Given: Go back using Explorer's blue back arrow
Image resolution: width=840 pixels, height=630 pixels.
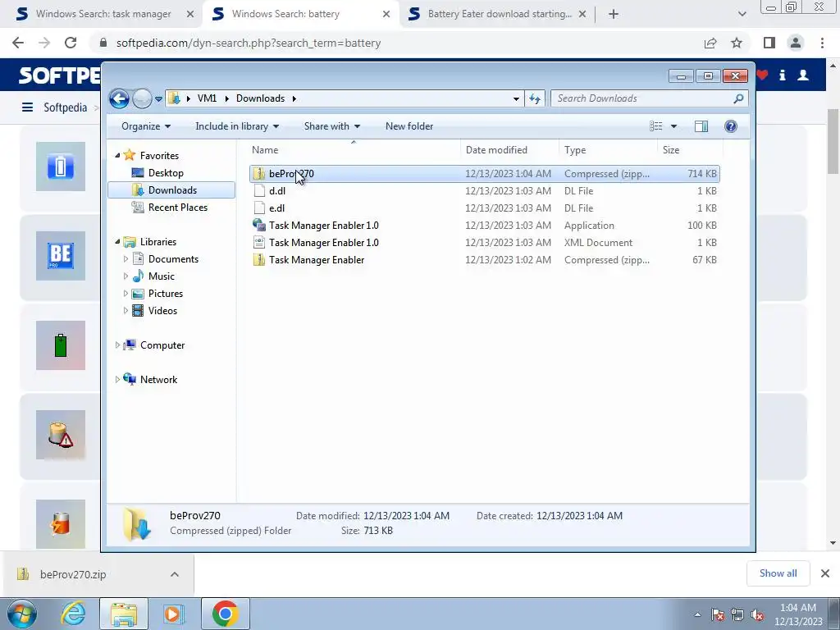Looking at the screenshot, I should (x=119, y=98).
